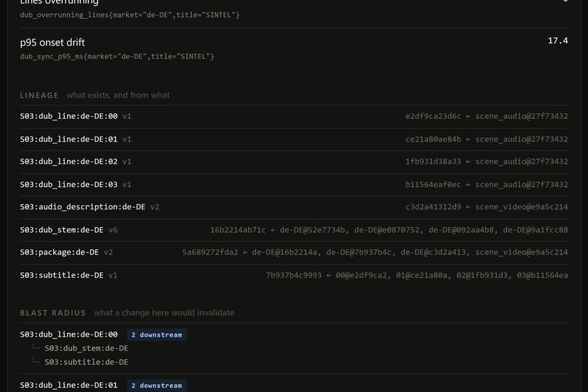The image size is (588, 392).
Task: Click the 17.4 onset drift value
Action: (557, 40)
